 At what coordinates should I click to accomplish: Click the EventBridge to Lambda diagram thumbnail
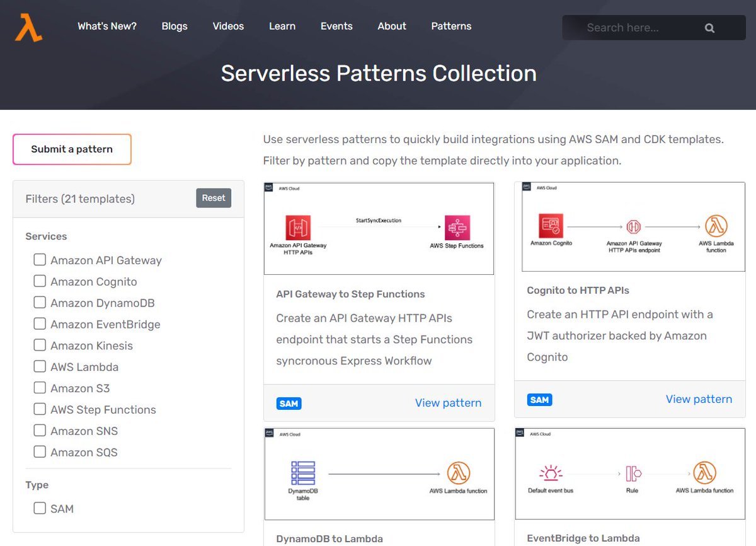pos(630,473)
